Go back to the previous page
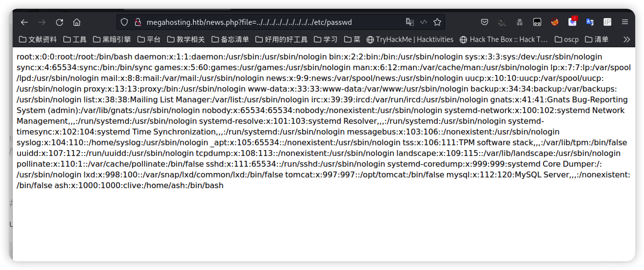The height and width of the screenshot is (270, 644). click(x=24, y=22)
